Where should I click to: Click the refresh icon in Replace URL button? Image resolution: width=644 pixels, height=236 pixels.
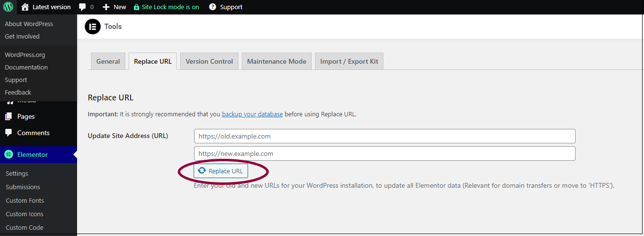click(x=202, y=171)
